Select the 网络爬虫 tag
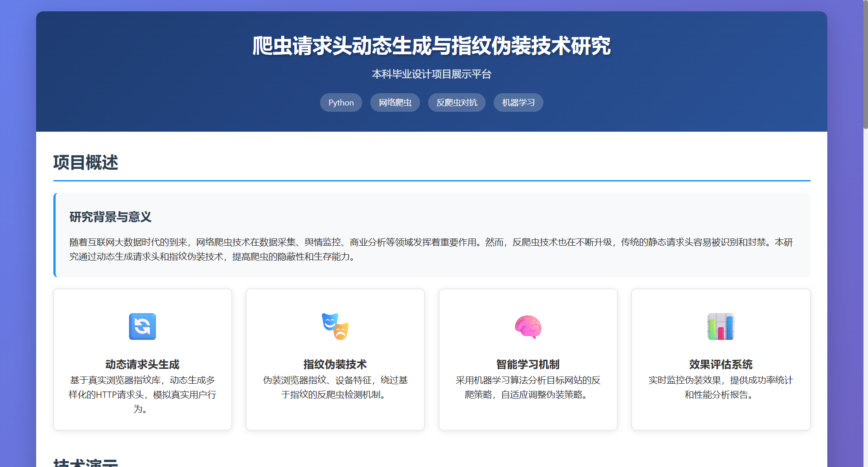Viewport: 868px width, 467px height. click(395, 103)
